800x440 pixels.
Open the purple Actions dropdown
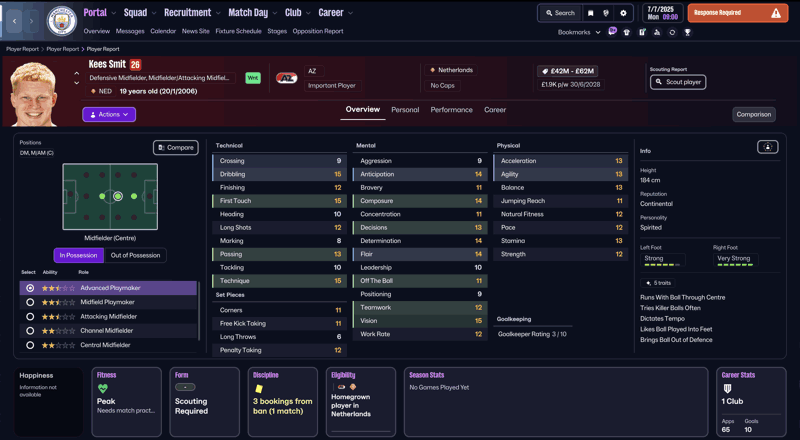point(109,114)
